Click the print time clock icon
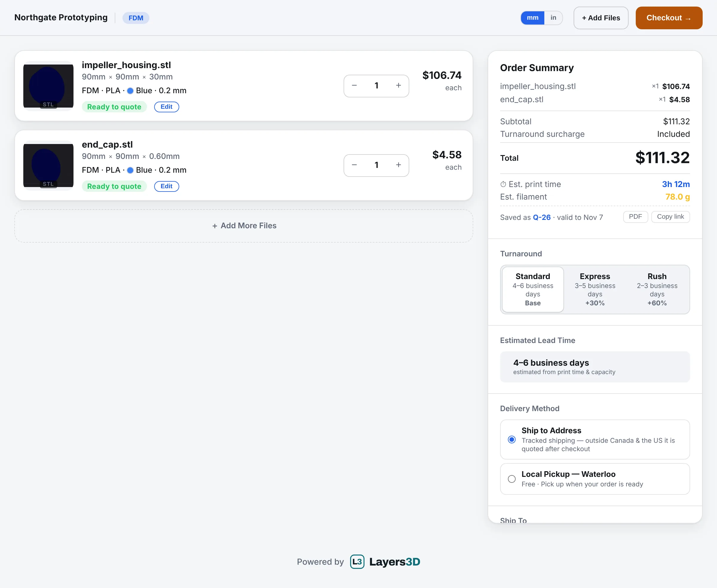717x588 pixels. tap(503, 184)
